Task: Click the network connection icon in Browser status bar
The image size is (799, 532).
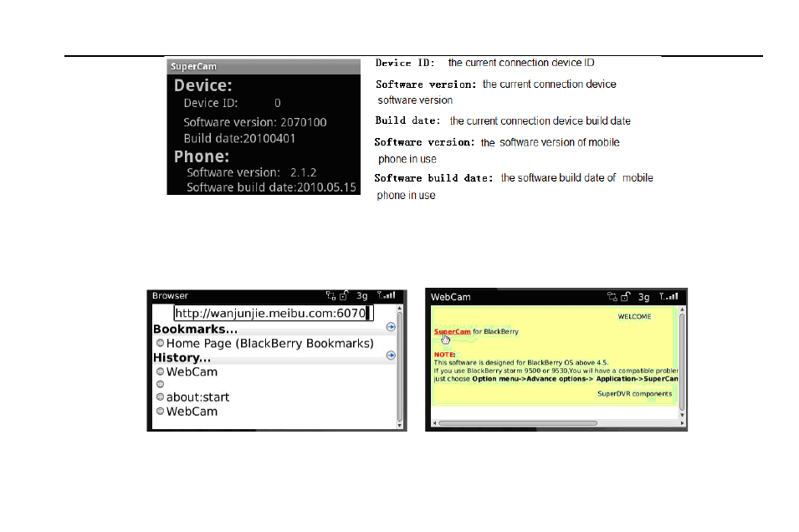Action: pyautogui.click(x=330, y=295)
